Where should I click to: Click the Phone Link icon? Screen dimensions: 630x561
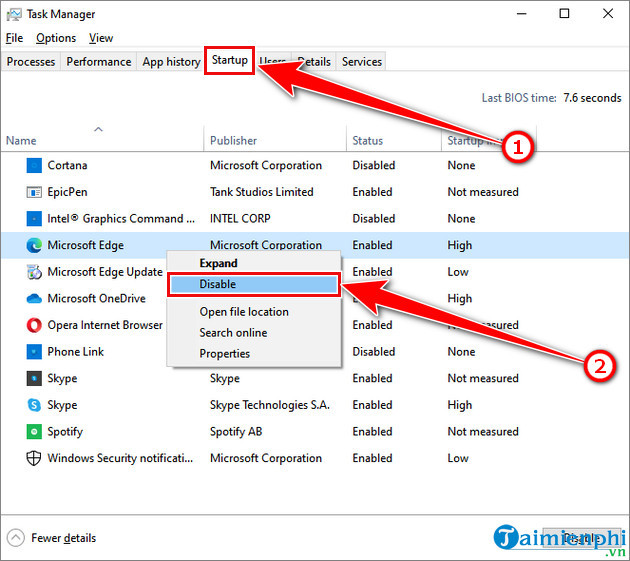point(33,352)
